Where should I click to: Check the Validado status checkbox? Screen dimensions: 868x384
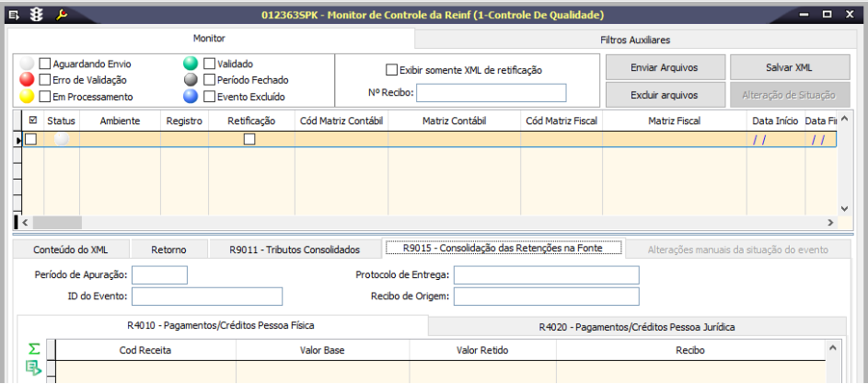point(209,64)
